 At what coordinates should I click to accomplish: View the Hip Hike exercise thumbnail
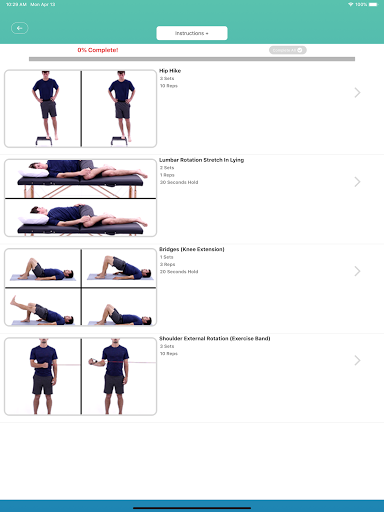80,109
